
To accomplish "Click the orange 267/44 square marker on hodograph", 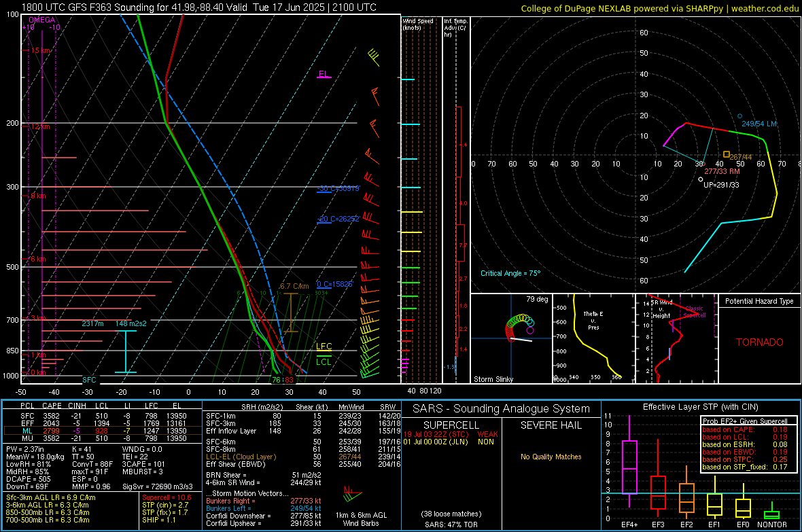I will (727, 154).
